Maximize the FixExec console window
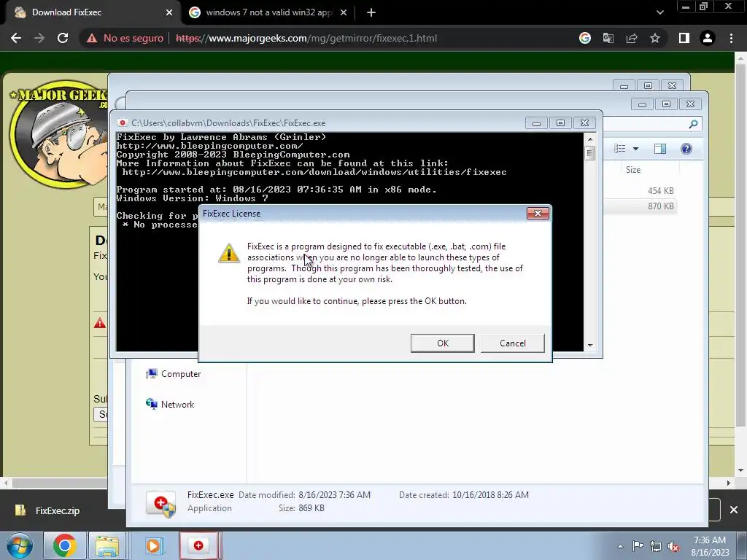Image resolution: width=747 pixels, height=560 pixels. (x=560, y=123)
